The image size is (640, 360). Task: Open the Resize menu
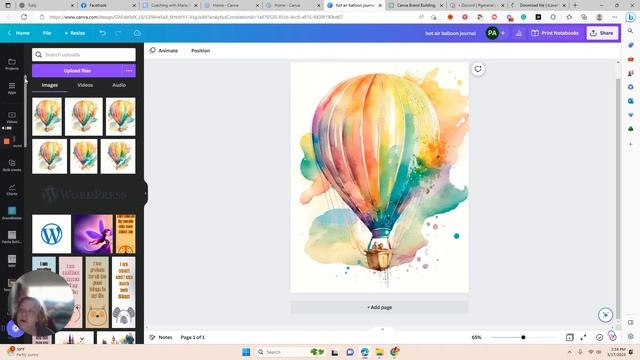[x=75, y=33]
